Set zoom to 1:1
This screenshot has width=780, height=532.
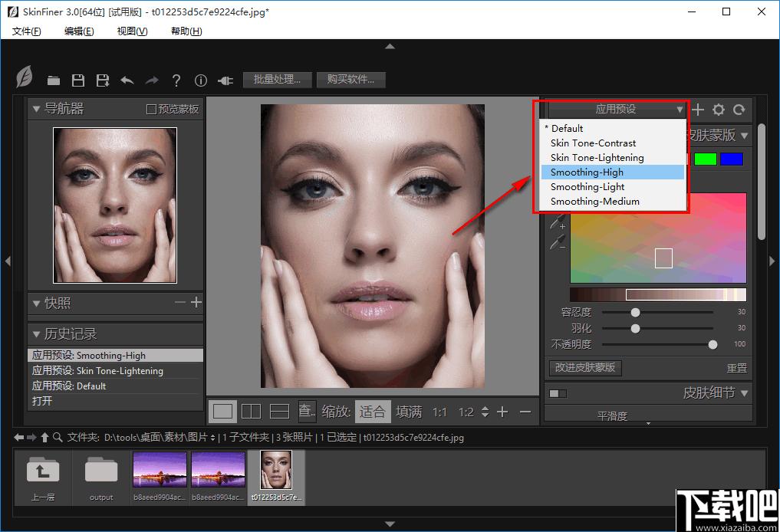[x=439, y=412]
